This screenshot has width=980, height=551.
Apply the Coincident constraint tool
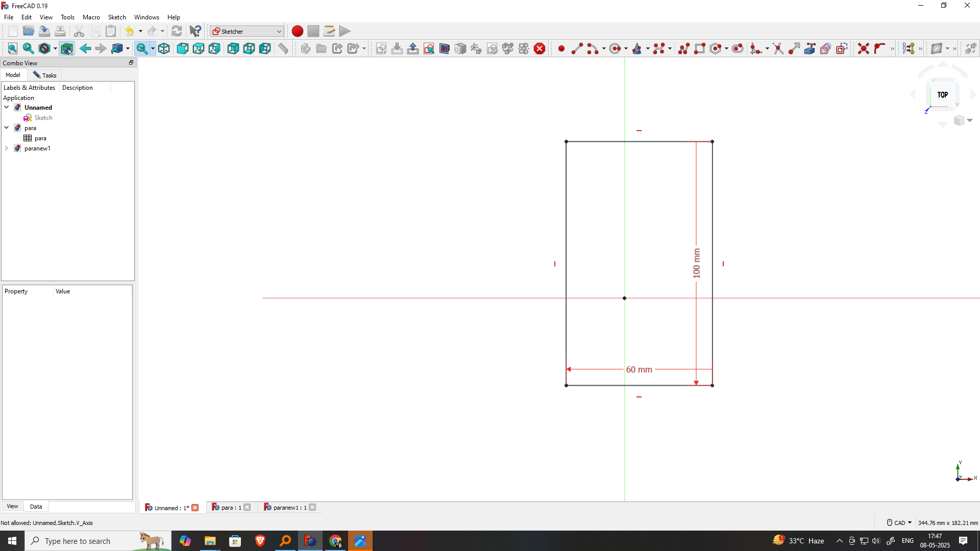pyautogui.click(x=864, y=49)
